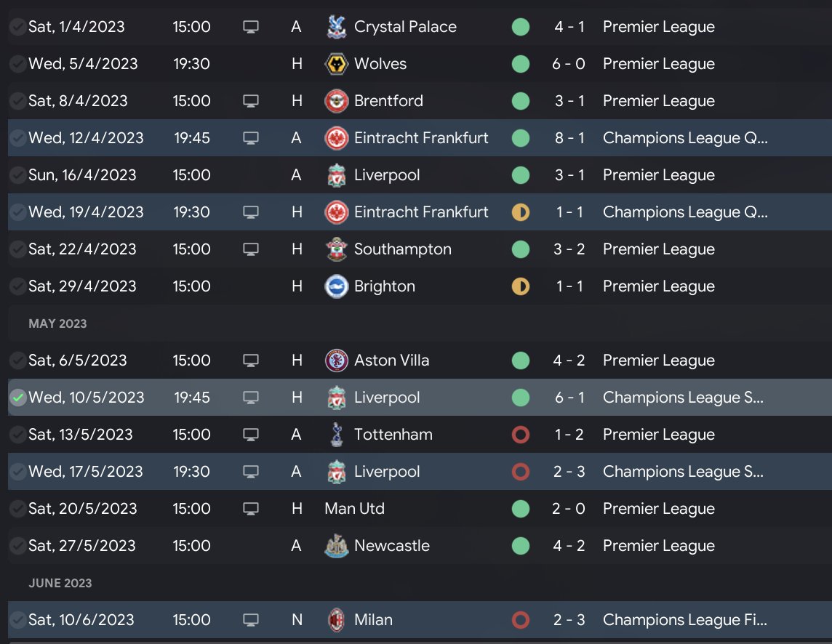Select the Sat 27/5/2023 Newcastle fixture row
The width and height of the screenshot is (832, 644).
[436, 546]
